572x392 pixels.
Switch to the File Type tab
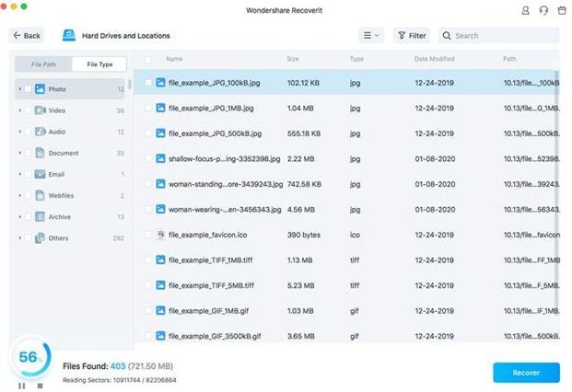pyautogui.click(x=99, y=64)
